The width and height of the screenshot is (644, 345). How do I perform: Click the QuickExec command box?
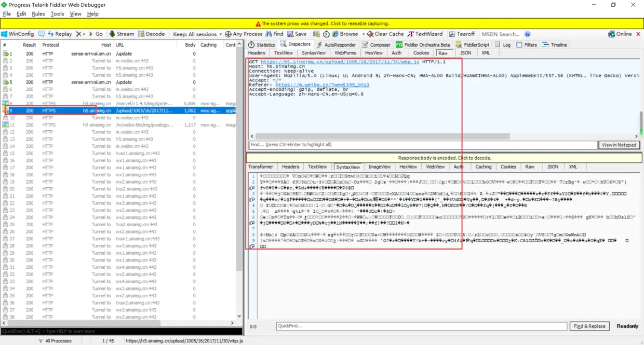point(121,331)
